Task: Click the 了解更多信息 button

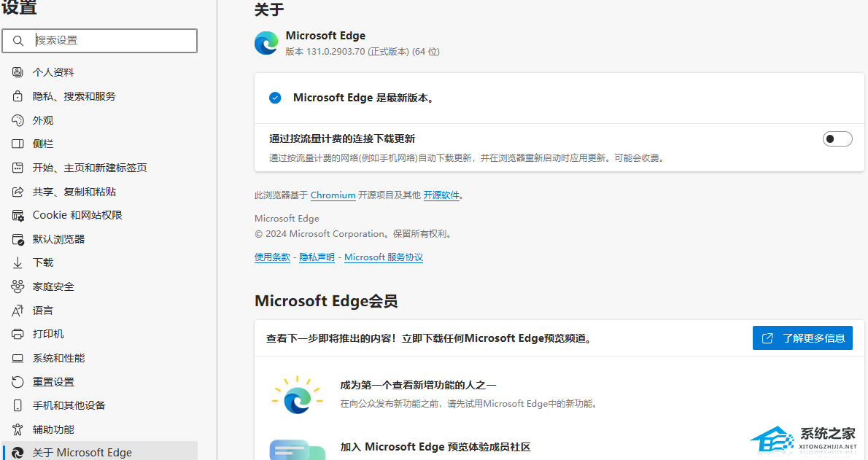Action: (802, 338)
